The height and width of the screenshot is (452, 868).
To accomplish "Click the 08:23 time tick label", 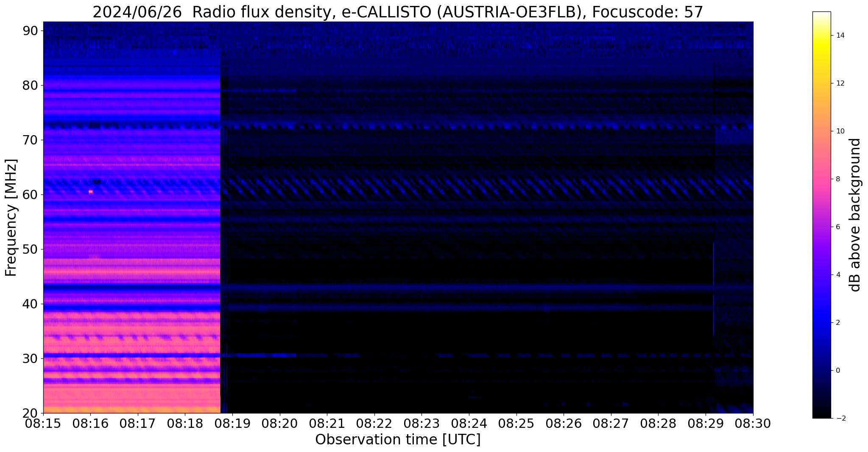I will pyautogui.click(x=421, y=423).
